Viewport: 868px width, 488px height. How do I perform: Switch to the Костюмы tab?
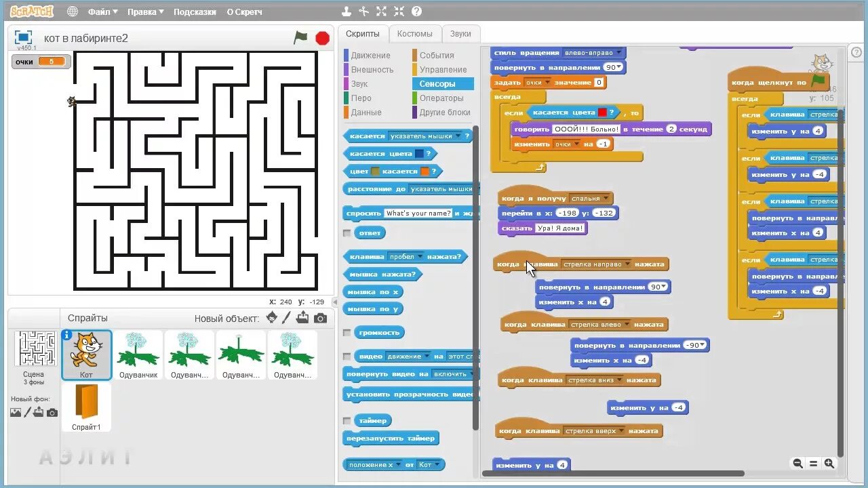click(x=414, y=34)
